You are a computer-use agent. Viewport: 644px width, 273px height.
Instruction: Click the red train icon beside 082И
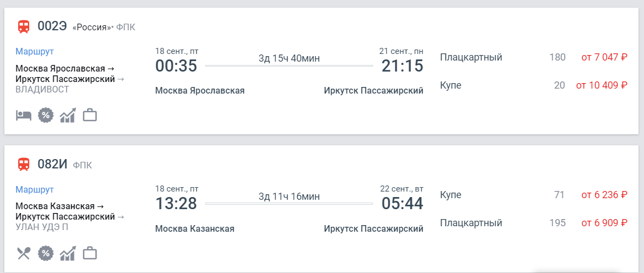pyautogui.click(x=24, y=163)
